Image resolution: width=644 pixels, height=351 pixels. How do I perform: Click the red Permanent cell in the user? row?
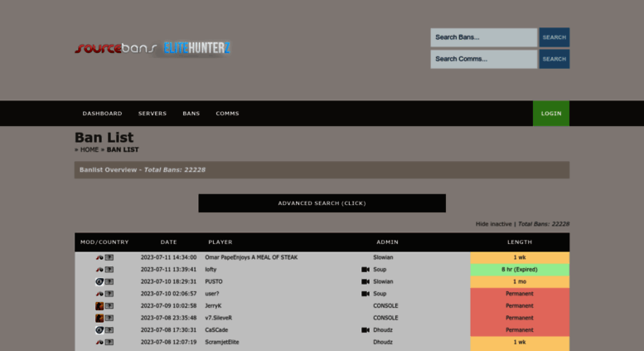pyautogui.click(x=520, y=294)
